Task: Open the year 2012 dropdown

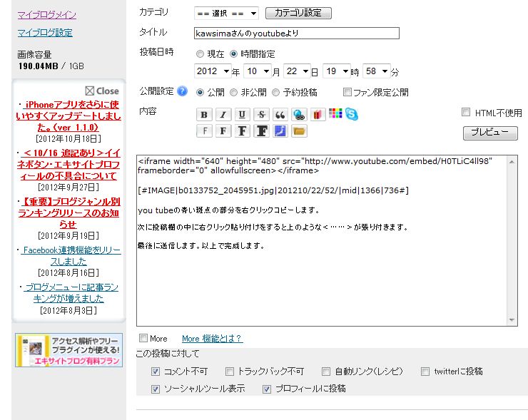Action: point(213,71)
